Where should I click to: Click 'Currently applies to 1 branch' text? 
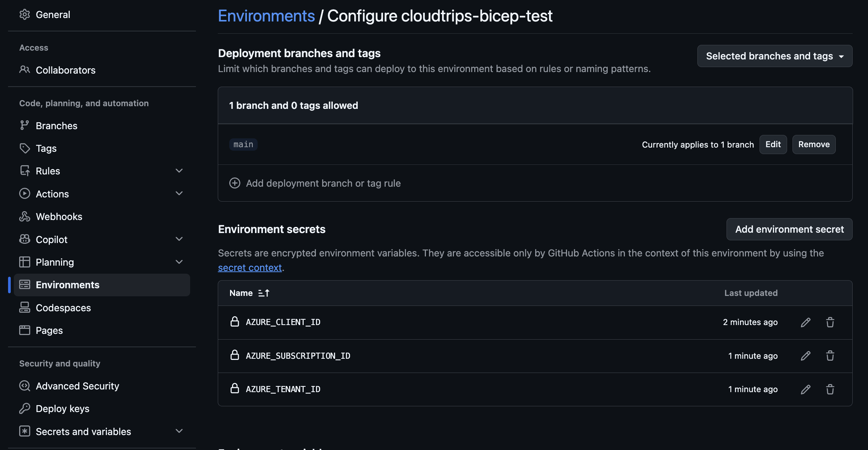(698, 145)
